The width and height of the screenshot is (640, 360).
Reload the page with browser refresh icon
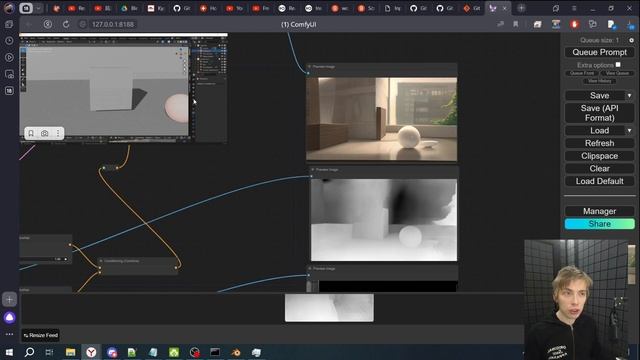pyautogui.click(x=66, y=24)
